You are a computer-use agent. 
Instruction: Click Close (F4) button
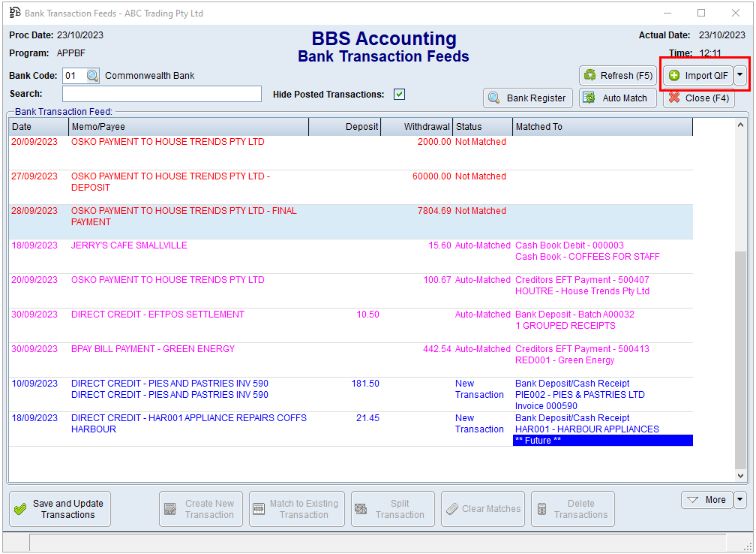[698, 98]
